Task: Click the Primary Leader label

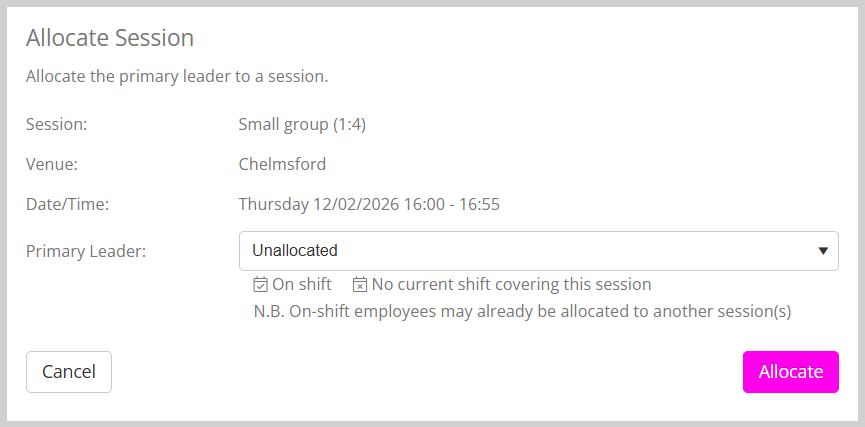Action: coord(86,251)
